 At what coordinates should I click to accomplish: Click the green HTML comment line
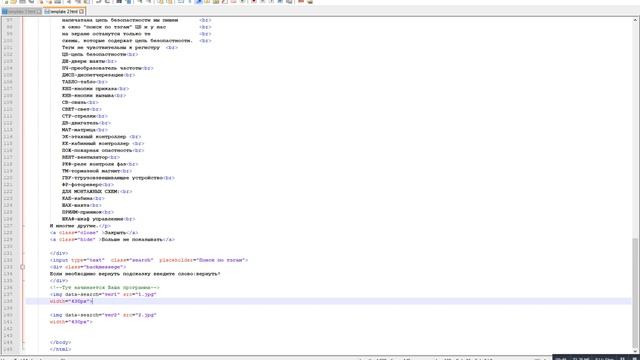pyautogui.click(x=104, y=288)
